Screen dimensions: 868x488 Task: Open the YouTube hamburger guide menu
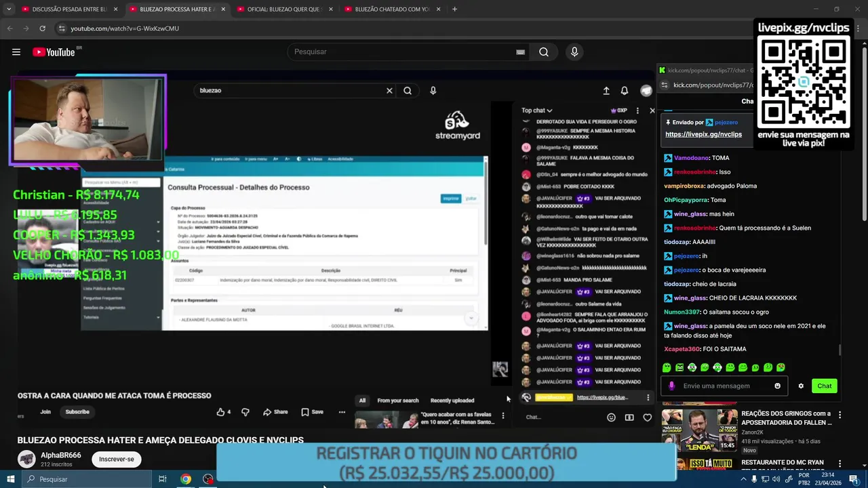coord(16,52)
